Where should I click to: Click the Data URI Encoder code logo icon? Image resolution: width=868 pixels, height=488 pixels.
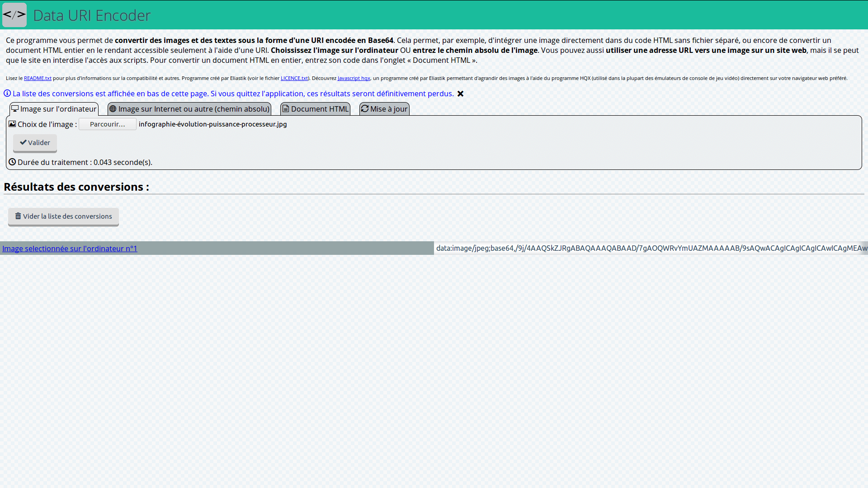click(14, 15)
